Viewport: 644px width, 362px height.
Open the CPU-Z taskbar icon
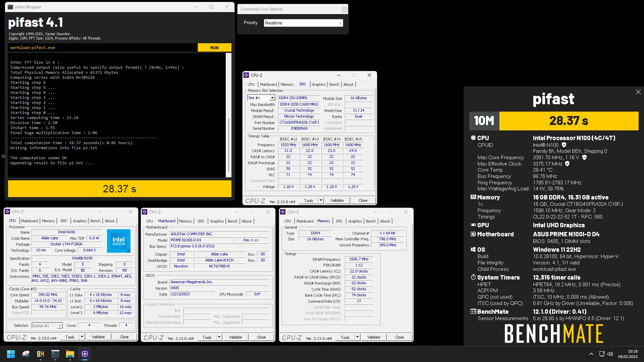pyautogui.click(x=85, y=354)
